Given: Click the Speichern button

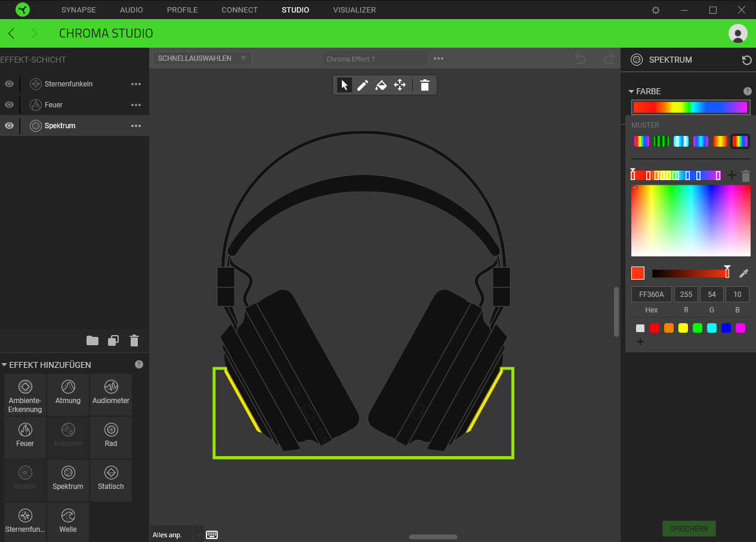Looking at the screenshot, I should click(689, 528).
